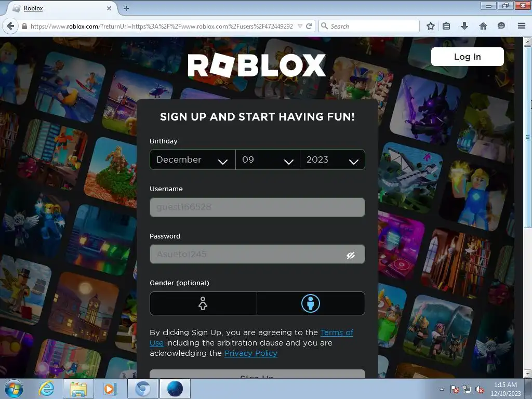Click the Username input field
The width and height of the screenshot is (532, 399).
[257, 207]
